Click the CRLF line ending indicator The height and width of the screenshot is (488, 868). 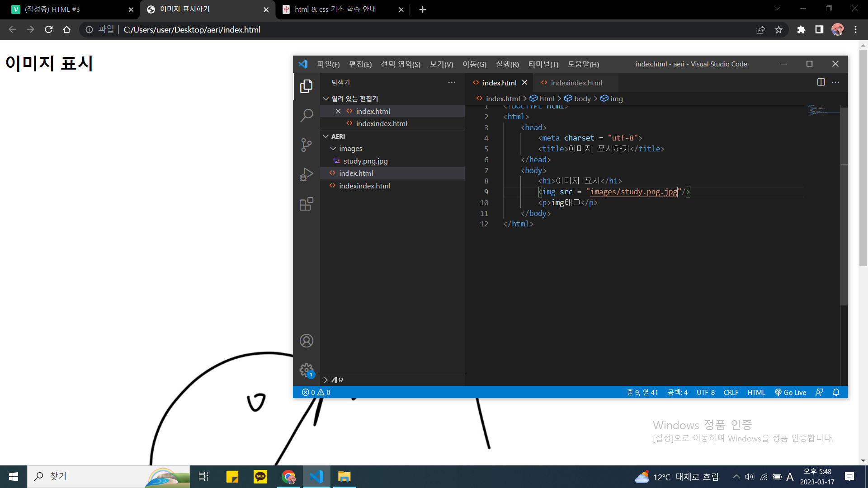pyautogui.click(x=731, y=392)
